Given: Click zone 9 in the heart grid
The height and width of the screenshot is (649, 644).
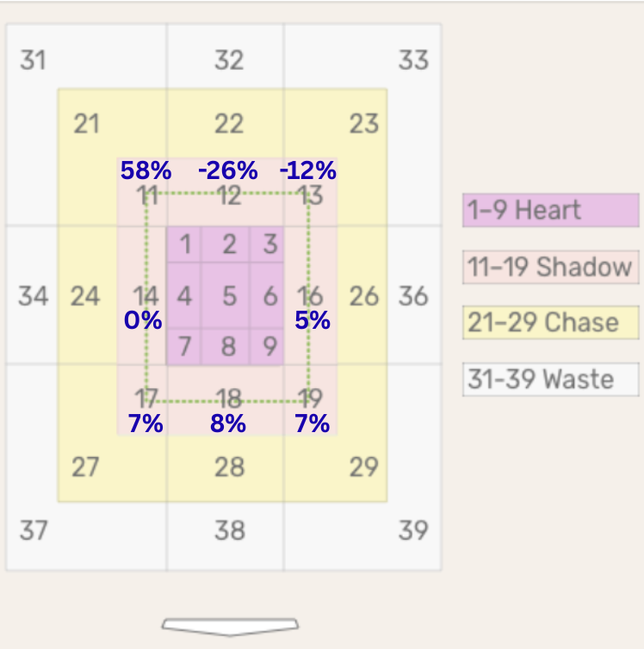Looking at the screenshot, I should [x=267, y=347].
